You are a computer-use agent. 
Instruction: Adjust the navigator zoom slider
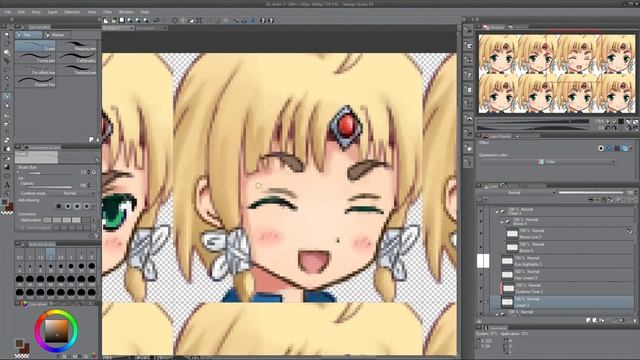[x=533, y=121]
